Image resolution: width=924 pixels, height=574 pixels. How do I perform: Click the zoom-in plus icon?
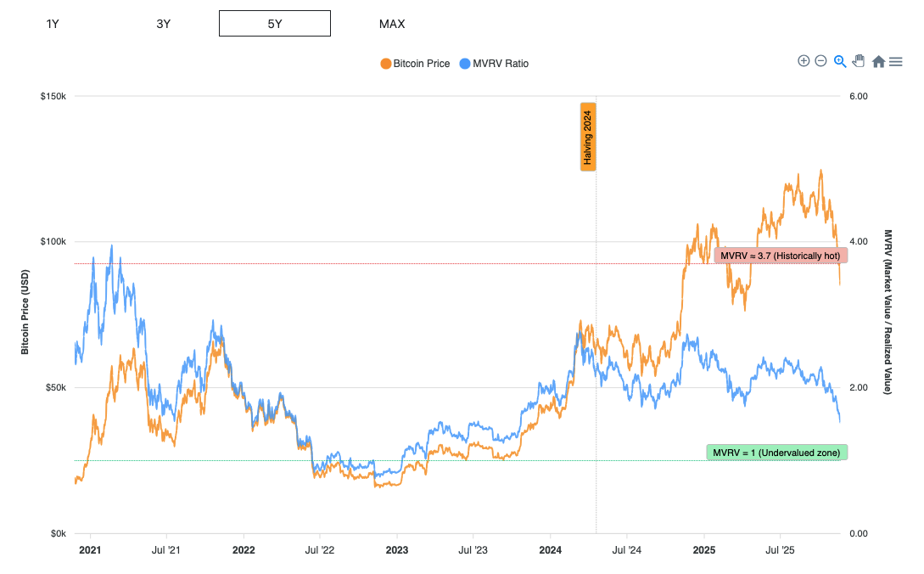coord(804,61)
